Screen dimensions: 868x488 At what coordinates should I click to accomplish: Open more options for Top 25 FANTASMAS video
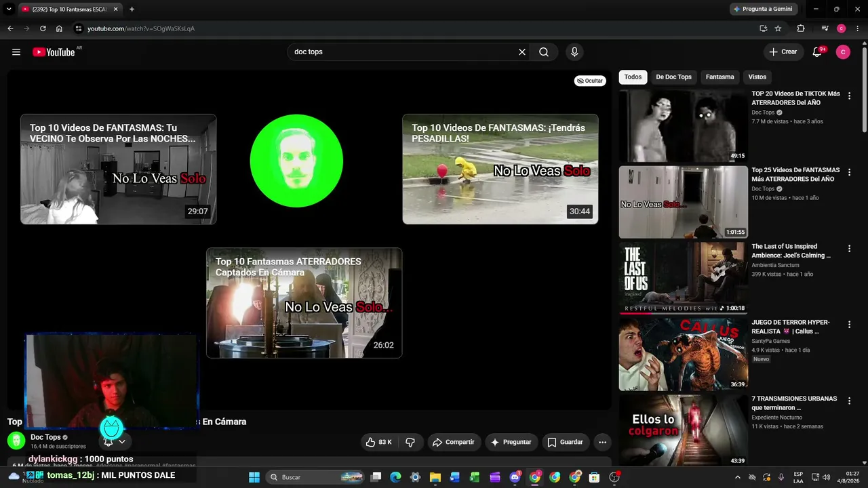(x=849, y=172)
